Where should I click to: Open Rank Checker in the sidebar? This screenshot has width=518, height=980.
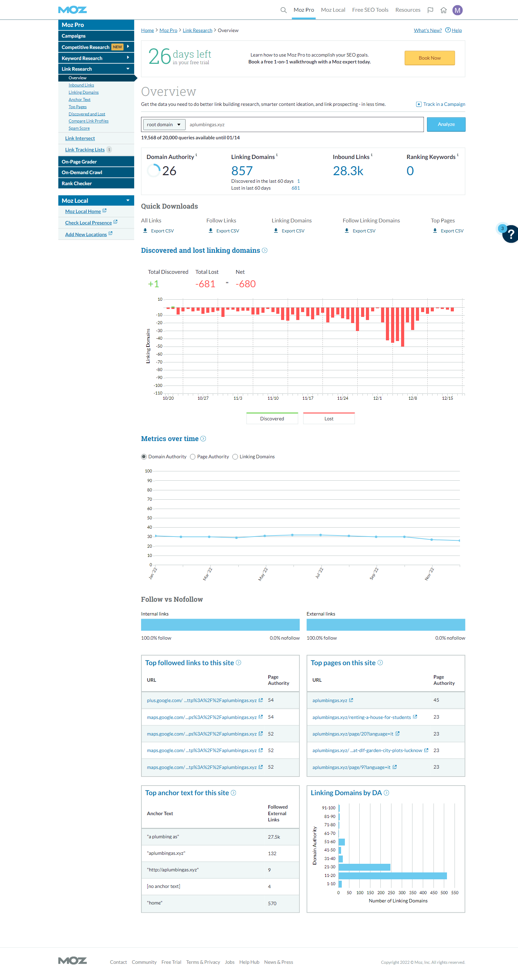[x=96, y=183]
